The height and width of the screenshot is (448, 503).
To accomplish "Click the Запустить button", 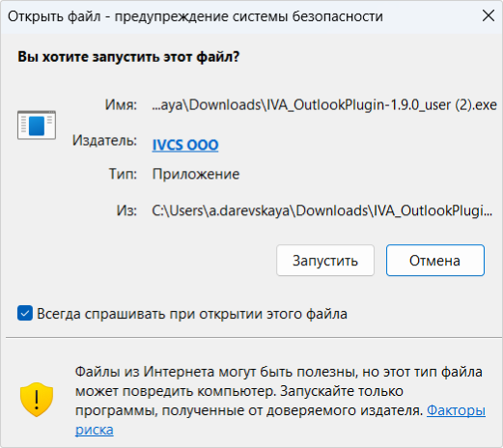I will point(325,261).
